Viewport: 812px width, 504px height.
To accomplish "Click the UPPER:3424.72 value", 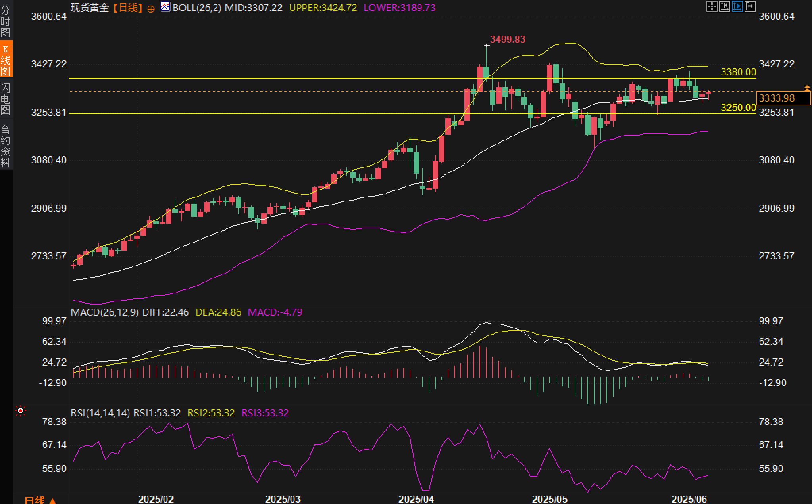I will pyautogui.click(x=323, y=8).
